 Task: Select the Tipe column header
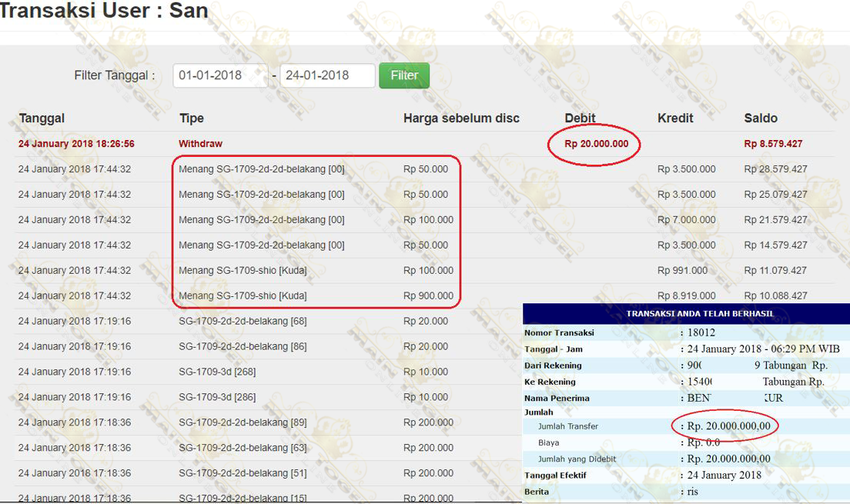191,118
